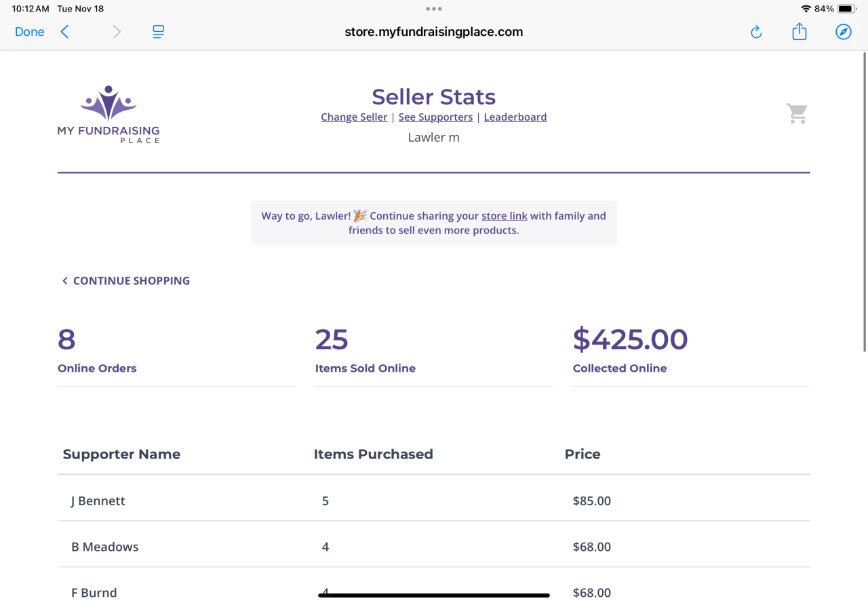Tap the browser back arrow

tap(64, 32)
